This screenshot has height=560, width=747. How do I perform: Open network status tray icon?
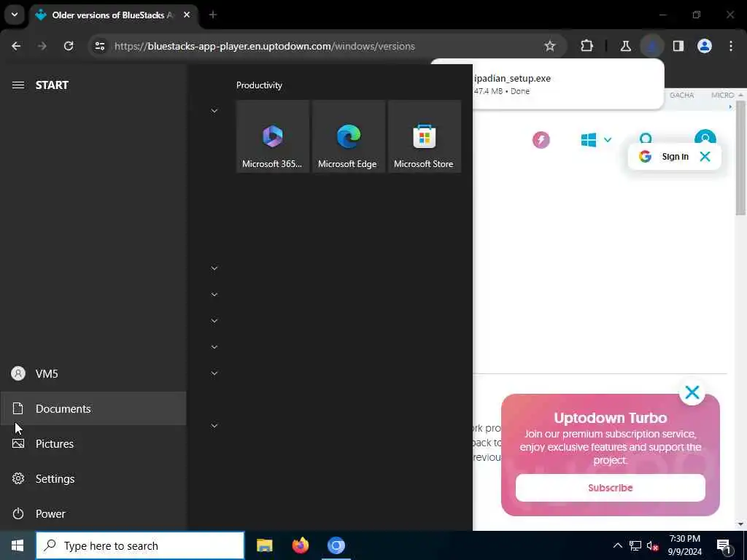coord(635,545)
